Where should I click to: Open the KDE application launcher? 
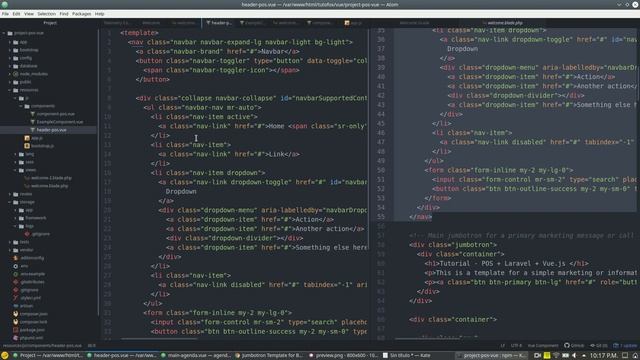(x=5, y=356)
